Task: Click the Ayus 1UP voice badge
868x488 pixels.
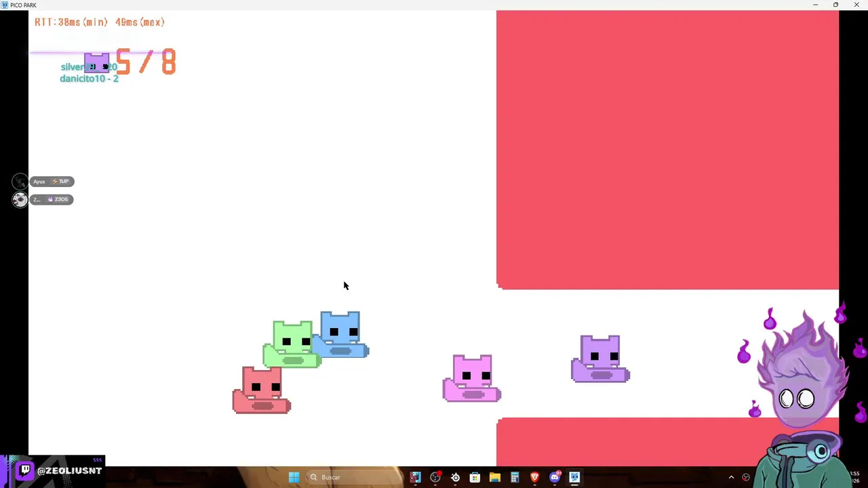Action: click(x=52, y=182)
